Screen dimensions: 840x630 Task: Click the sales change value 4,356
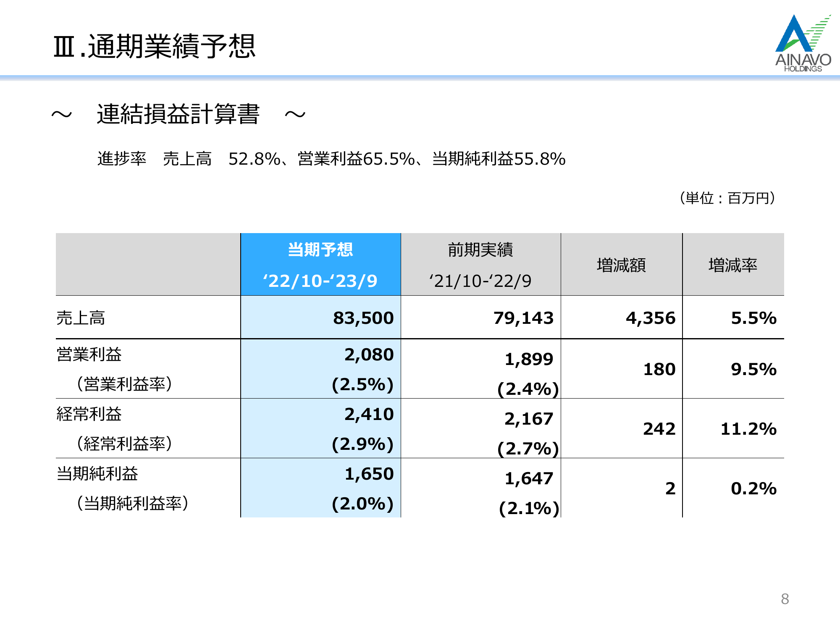point(651,318)
